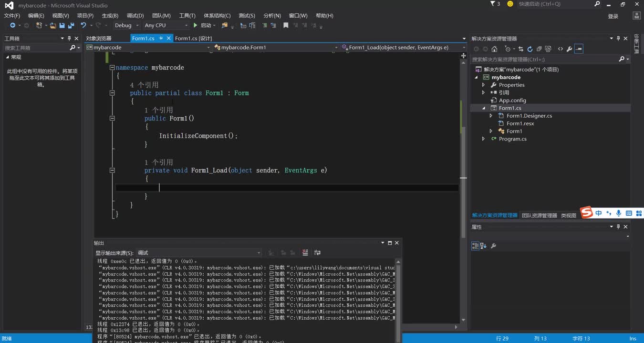Click Pending Changes Filter clock icon

click(x=509, y=49)
